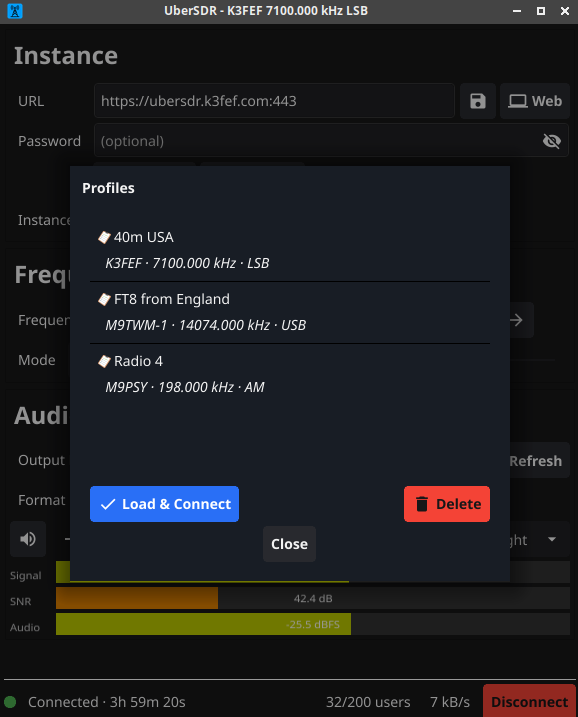This screenshot has width=578, height=717.
Task: Select the FT8 from England profile
Action: pyautogui.click(x=290, y=312)
